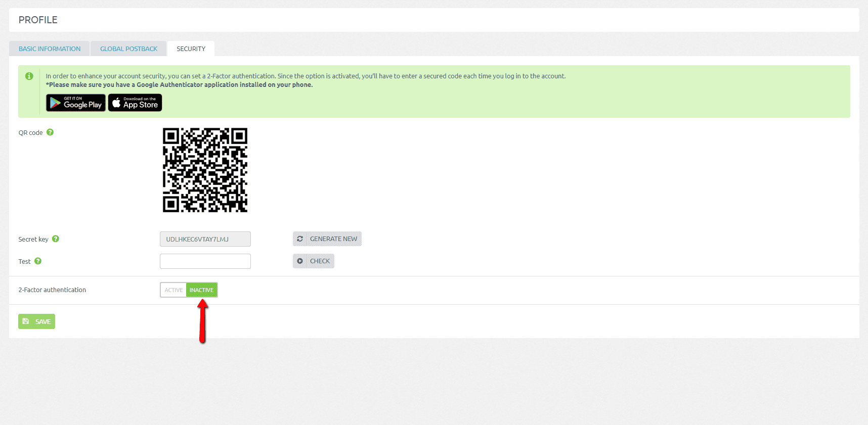The height and width of the screenshot is (425, 868).
Task: Click the play icon on Check button
Action: tap(300, 261)
